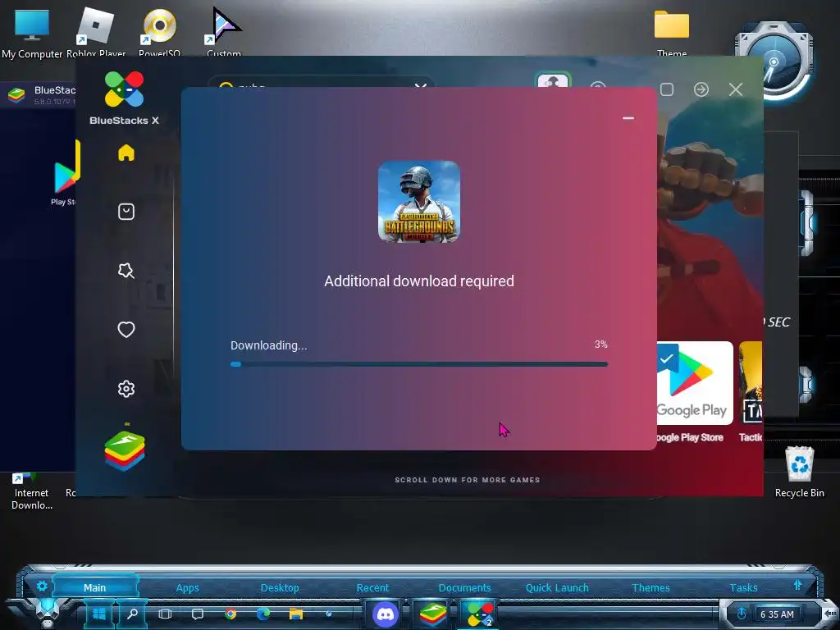Open PowerISO desktop shortcut
The height and width of the screenshot is (630, 840).
pos(159,32)
